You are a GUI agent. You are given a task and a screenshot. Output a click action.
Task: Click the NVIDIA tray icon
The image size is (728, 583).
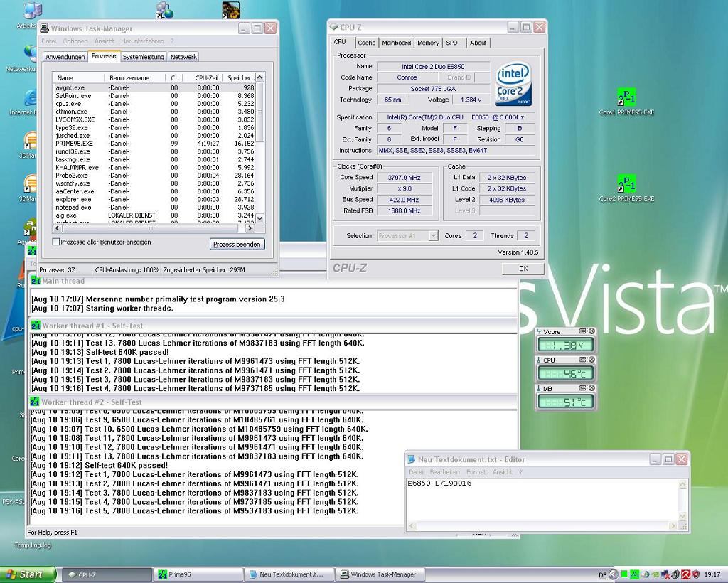(x=655, y=574)
